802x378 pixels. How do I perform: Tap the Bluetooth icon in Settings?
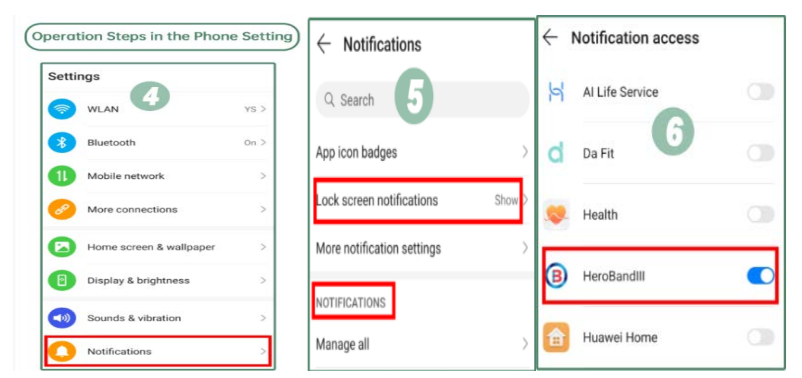(61, 143)
